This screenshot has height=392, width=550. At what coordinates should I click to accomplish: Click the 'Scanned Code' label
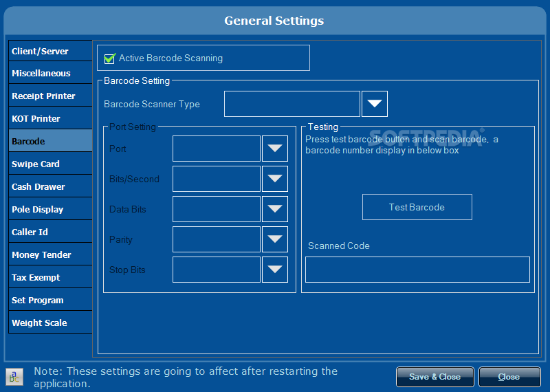339,246
